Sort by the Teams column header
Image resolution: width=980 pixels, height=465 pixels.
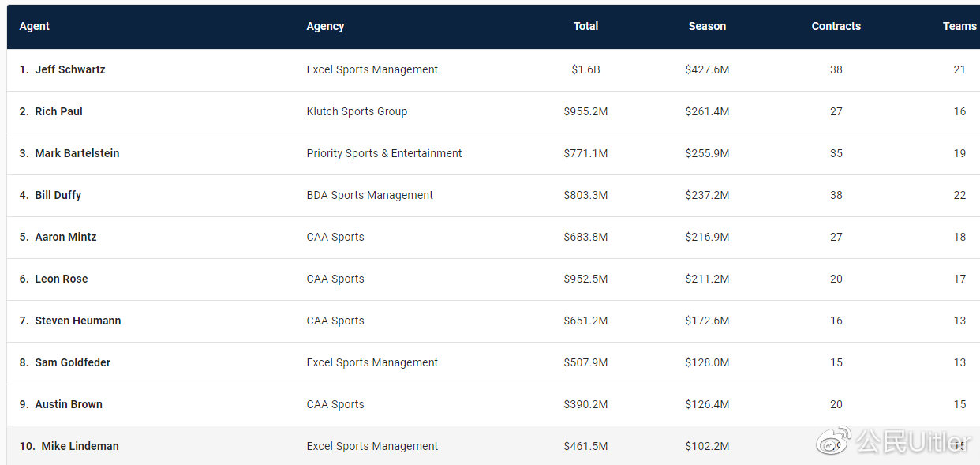point(959,26)
